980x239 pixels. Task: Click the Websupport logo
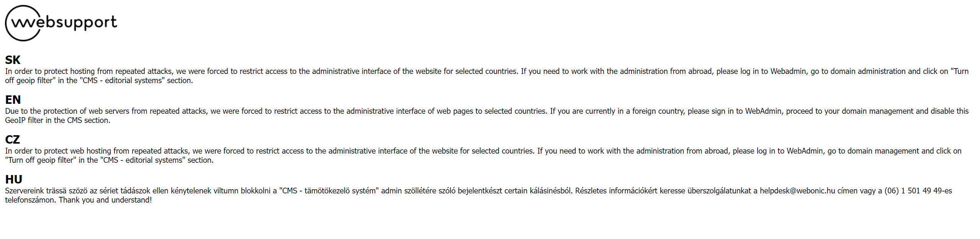coord(61,23)
